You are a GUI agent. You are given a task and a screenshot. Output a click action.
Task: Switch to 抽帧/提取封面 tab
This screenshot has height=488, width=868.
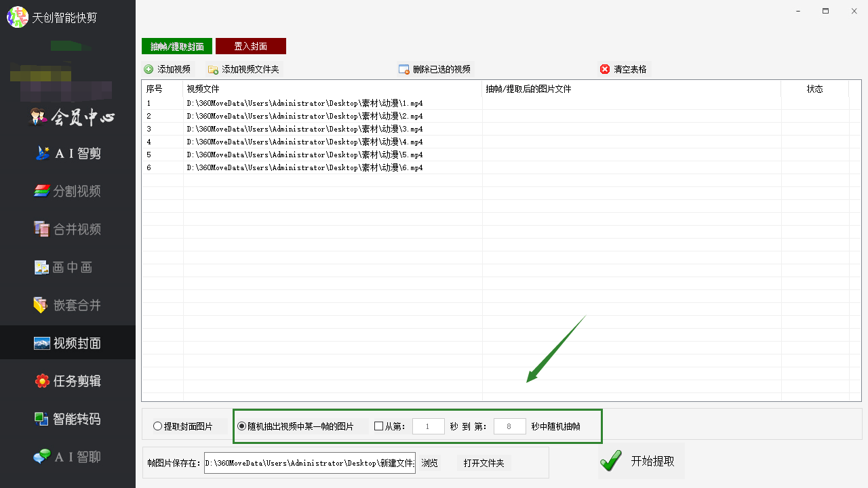coord(177,46)
